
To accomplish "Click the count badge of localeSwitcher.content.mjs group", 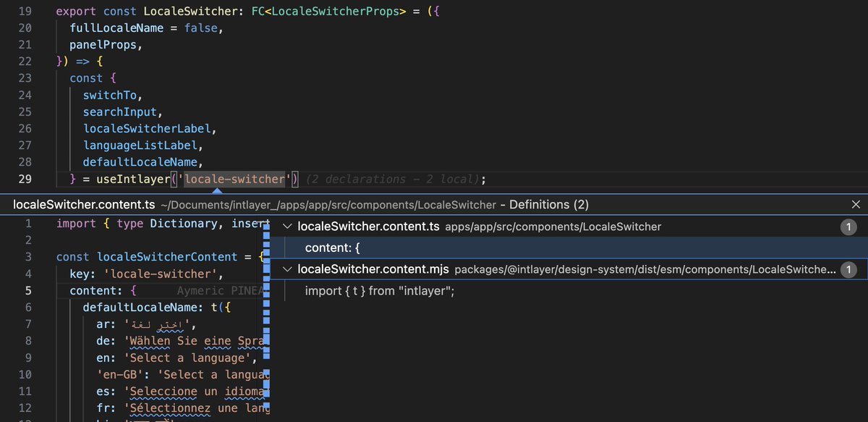I will point(849,269).
